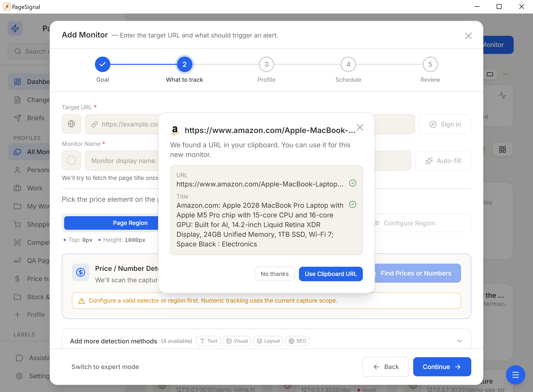
Task: Click the globe icon beside Target URL
Action: [71, 124]
